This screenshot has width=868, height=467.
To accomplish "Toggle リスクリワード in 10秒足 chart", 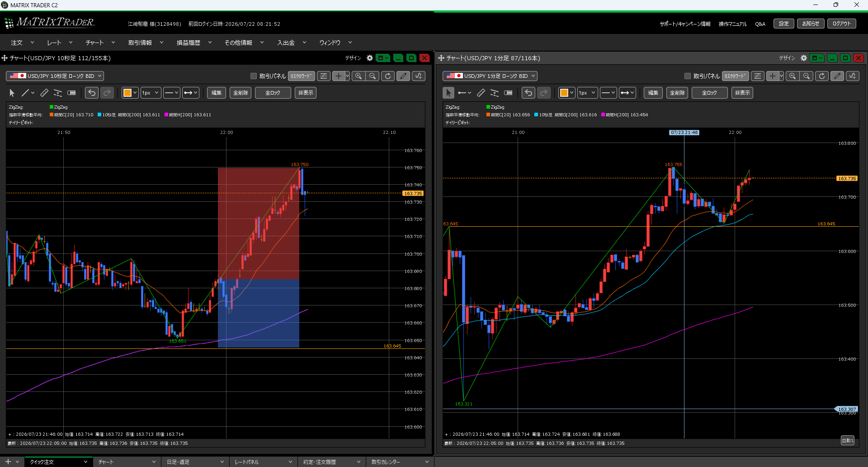I will [x=302, y=76].
